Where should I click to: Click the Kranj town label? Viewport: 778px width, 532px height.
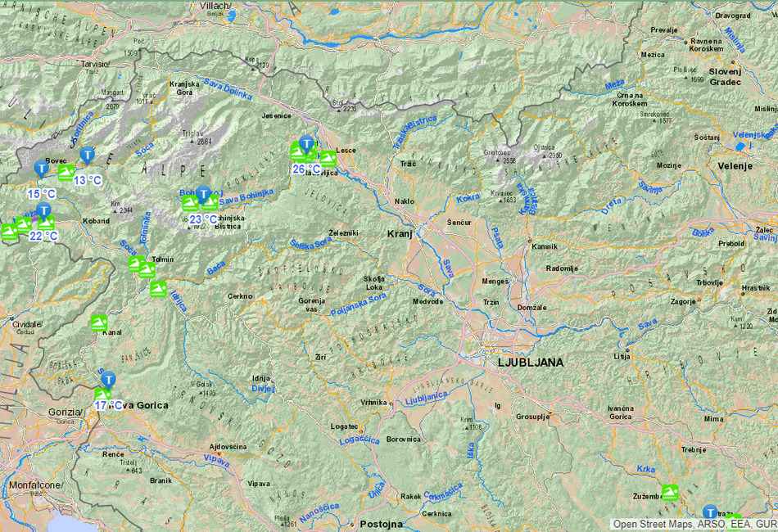[399, 234]
